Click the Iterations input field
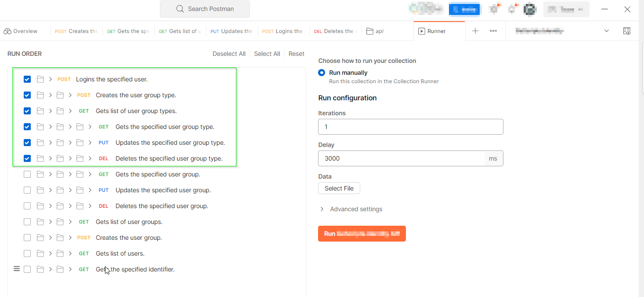This screenshot has height=297, width=644. (x=410, y=127)
